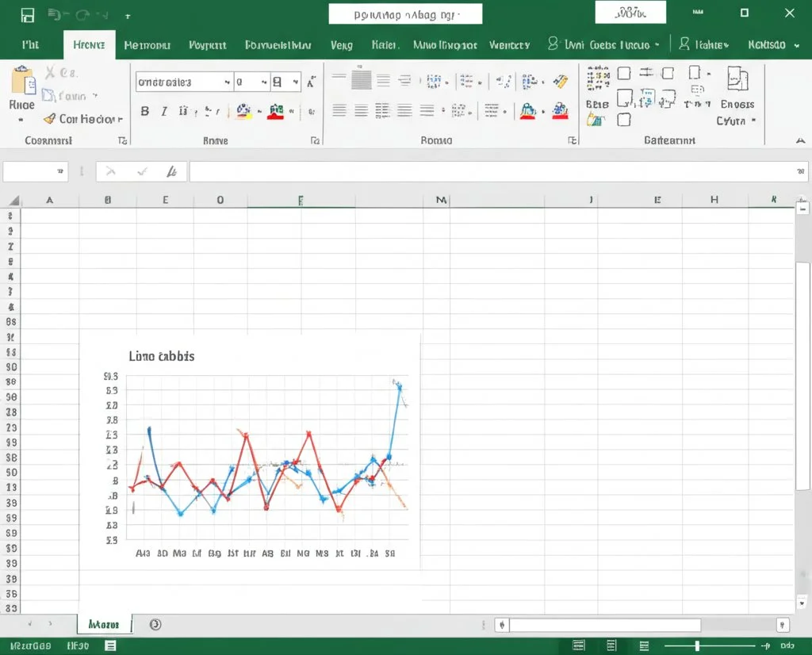Expand the quick access toolbar customize arrow

(128, 16)
